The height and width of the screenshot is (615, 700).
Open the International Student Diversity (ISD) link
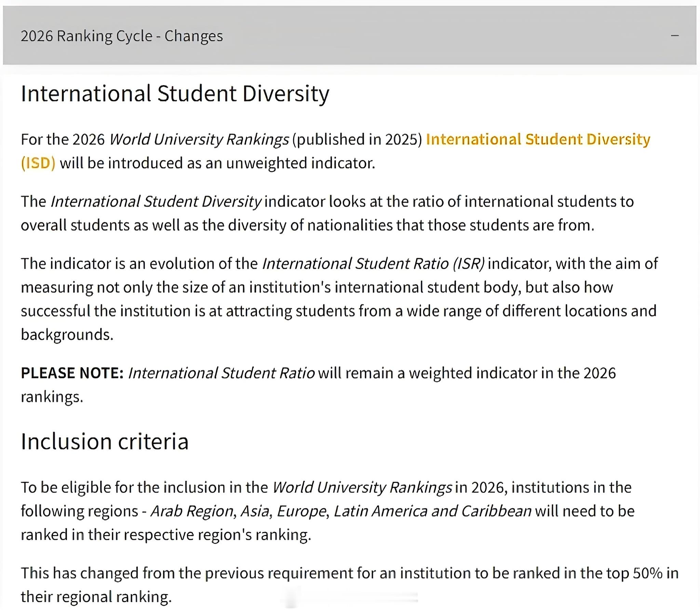(x=538, y=139)
